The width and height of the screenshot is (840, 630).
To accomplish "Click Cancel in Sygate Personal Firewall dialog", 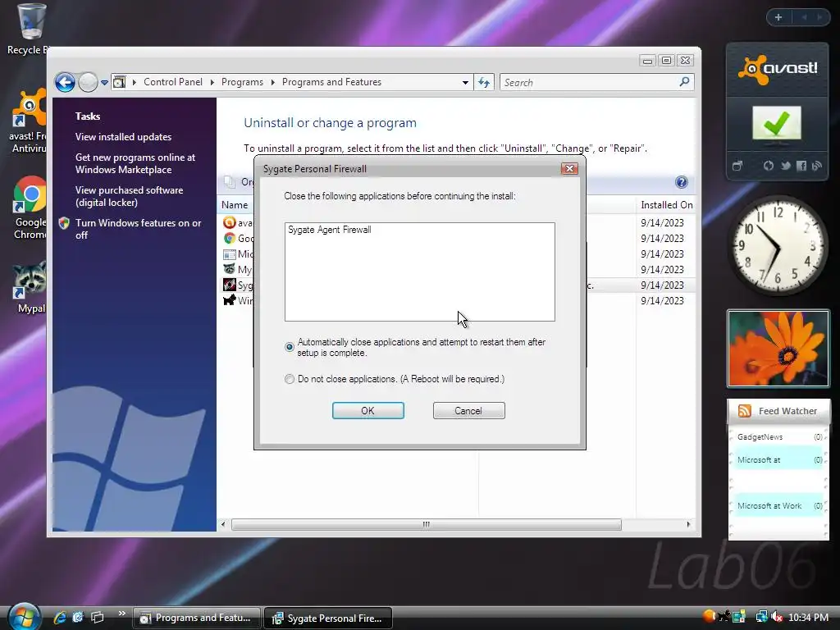I will pos(468,411).
